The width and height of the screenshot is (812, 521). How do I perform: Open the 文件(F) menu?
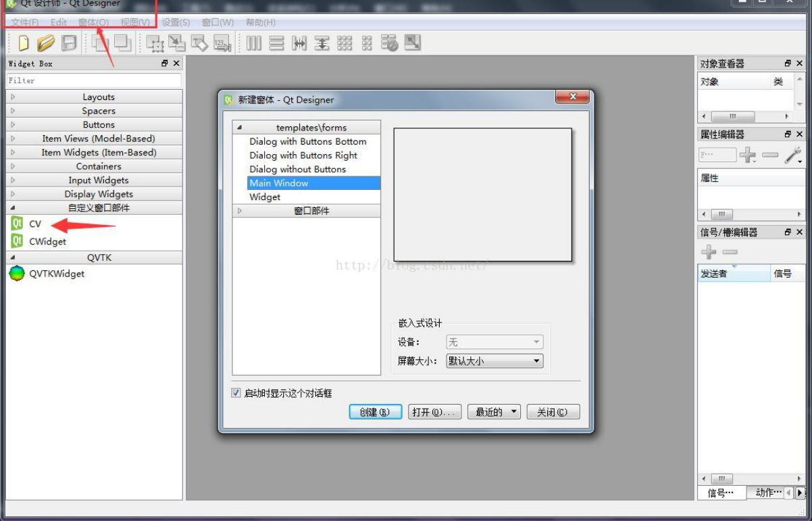point(25,22)
